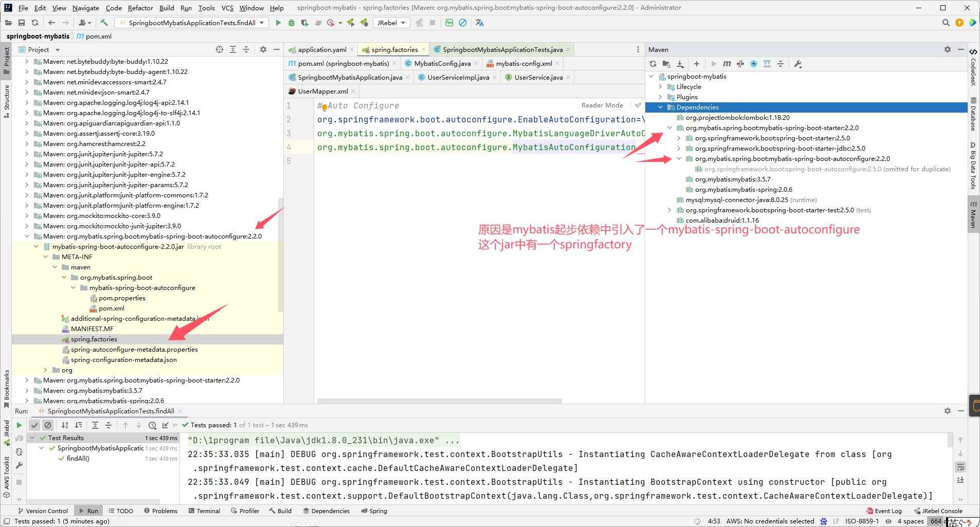Click Import Tests arrow icon in Run panel
This screenshot has width=980, height=527.
(x=166, y=425)
